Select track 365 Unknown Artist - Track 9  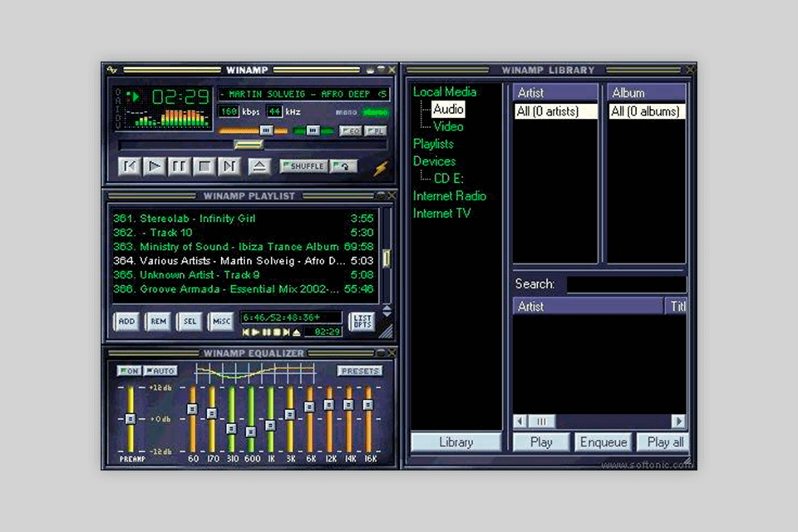coord(244,275)
